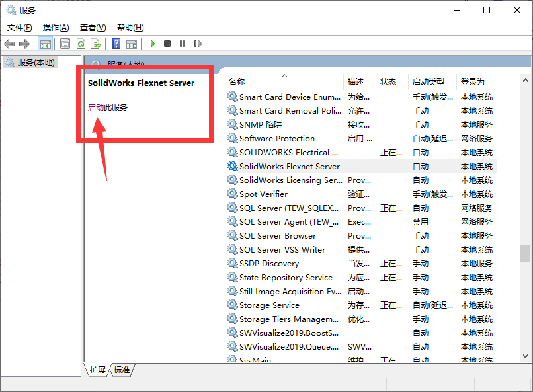Image resolution: width=533 pixels, height=392 pixels.
Task: Select the SQL Server VSS Writer service
Action: (362, 250)
